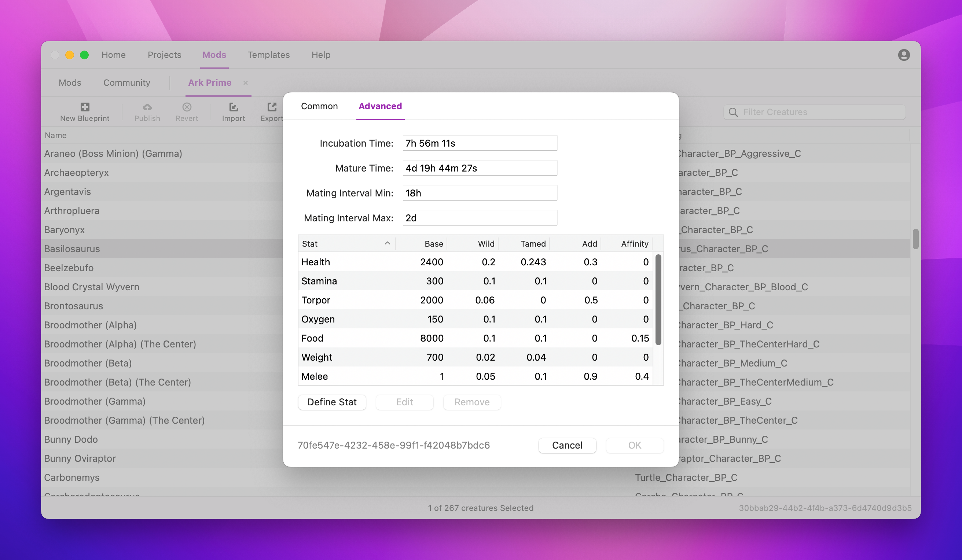Switch to the Common tab
The width and height of the screenshot is (962, 560).
[319, 106]
